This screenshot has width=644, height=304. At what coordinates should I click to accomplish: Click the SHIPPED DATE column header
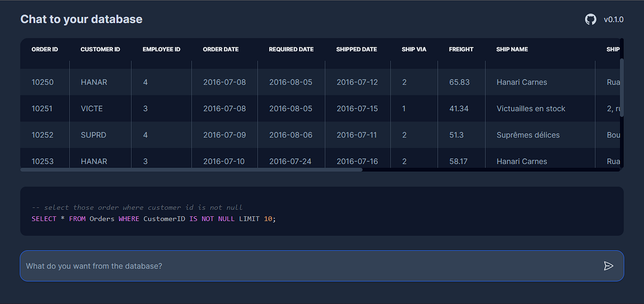(x=357, y=49)
